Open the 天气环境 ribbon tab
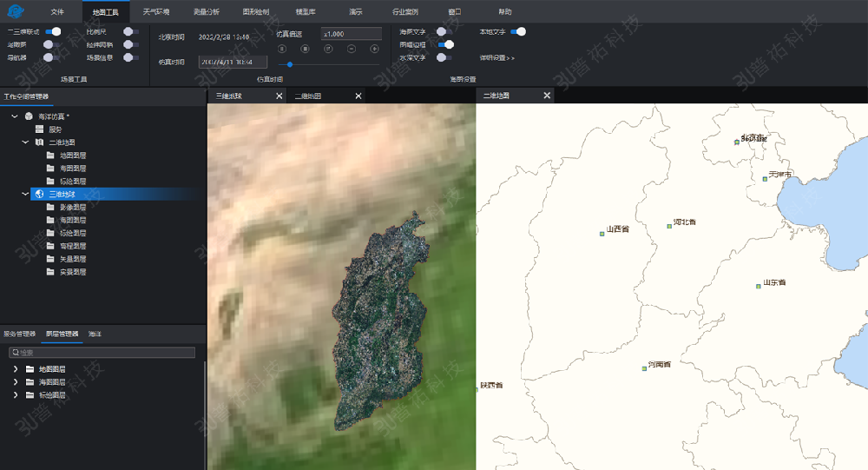The height and width of the screenshot is (470, 868). pyautogui.click(x=156, y=12)
